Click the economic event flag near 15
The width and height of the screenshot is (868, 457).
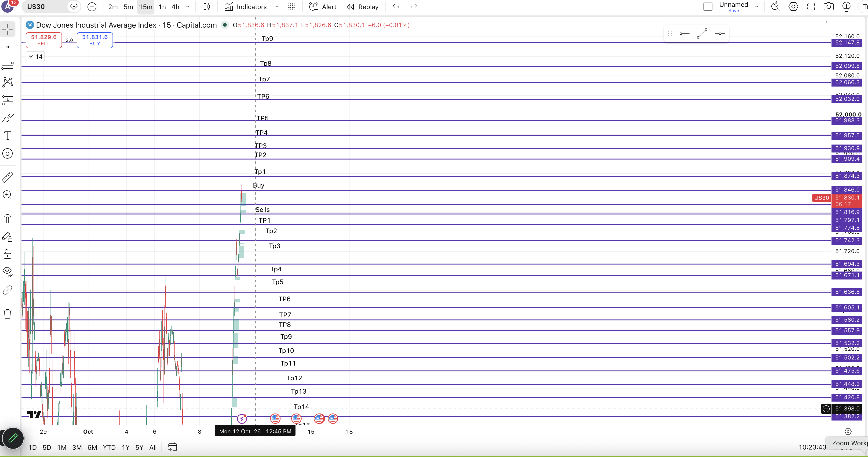(319, 419)
